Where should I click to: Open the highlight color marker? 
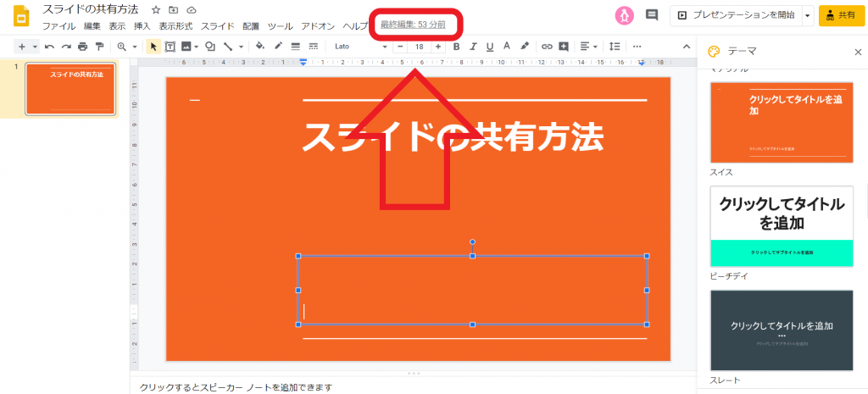pos(525,47)
